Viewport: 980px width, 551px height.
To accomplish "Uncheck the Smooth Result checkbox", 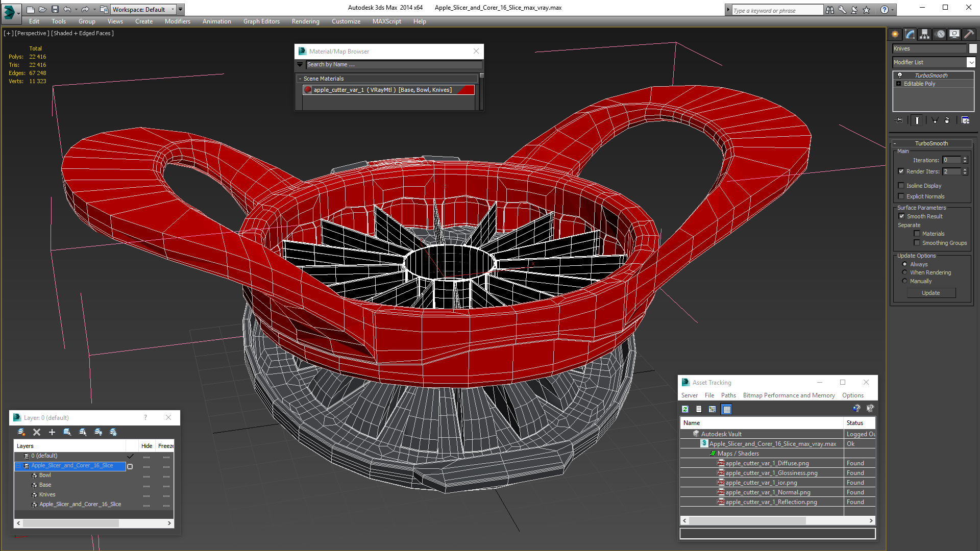I will 901,216.
